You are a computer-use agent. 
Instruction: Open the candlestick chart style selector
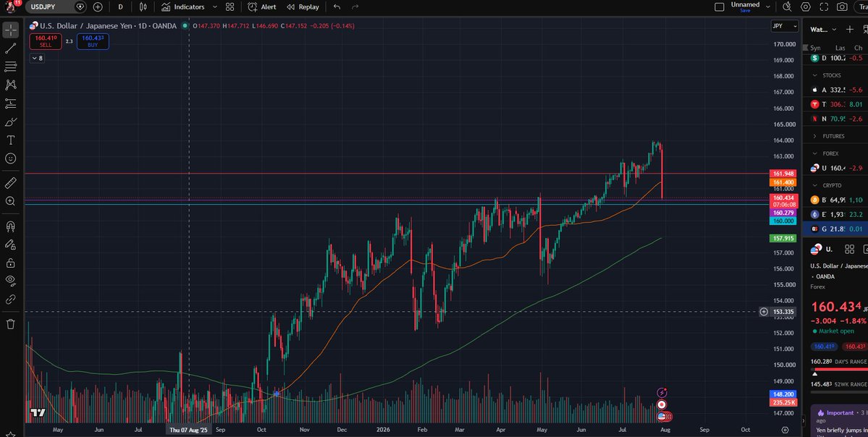click(x=143, y=7)
